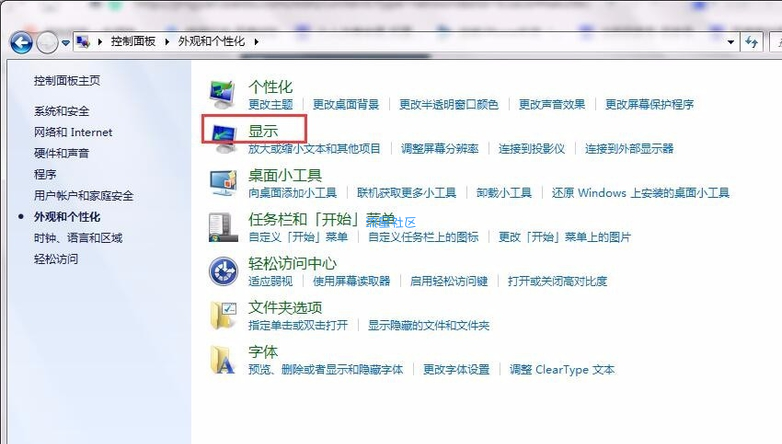Click the refresh button beside address bar
Screen dimensions: 782x444
point(752,42)
